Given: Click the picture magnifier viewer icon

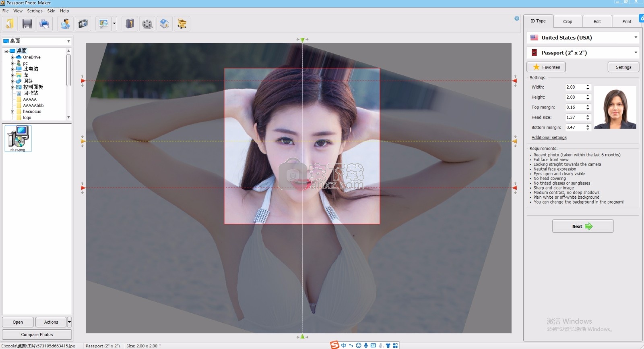Looking at the screenshot, I should (103, 24).
